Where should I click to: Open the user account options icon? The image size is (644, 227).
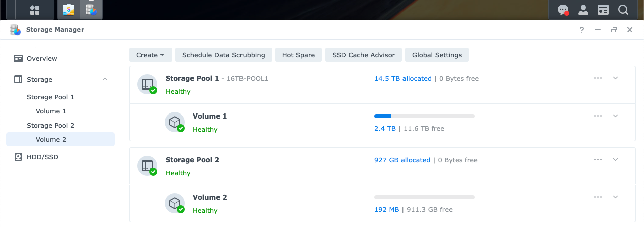coord(583,10)
